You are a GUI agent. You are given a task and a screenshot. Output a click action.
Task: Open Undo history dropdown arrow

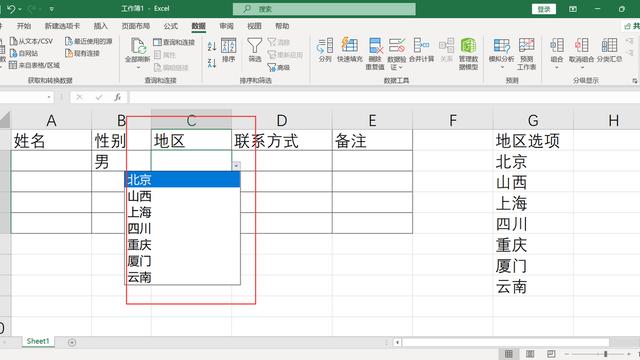click(20, 9)
